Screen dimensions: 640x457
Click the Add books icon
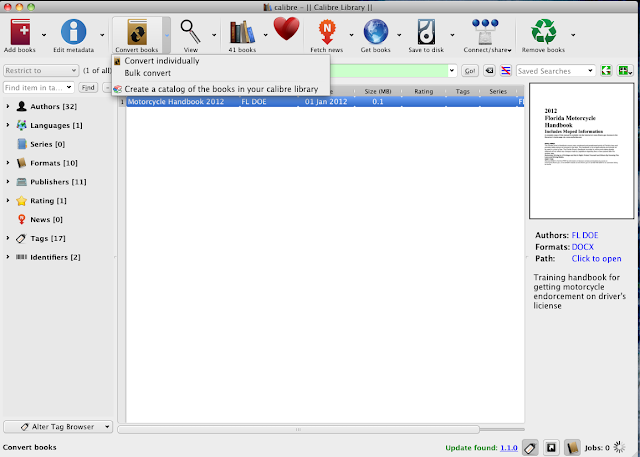(x=20, y=31)
